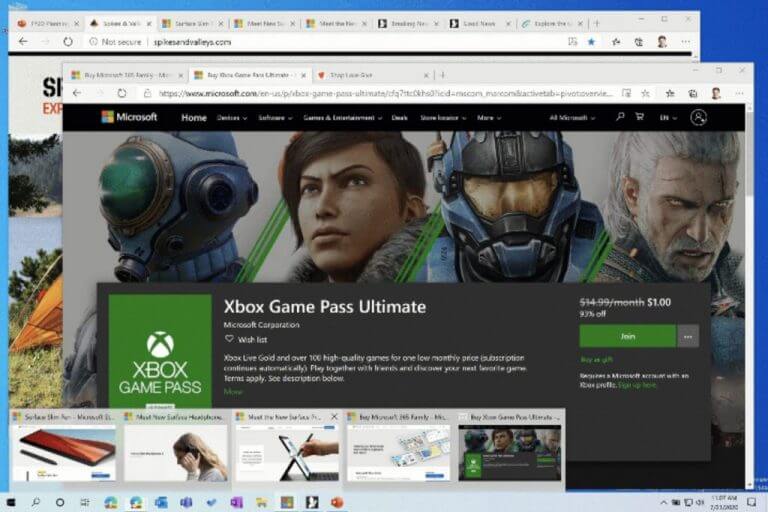
Task: Go back in the Xbox Game Pass window
Action: [77, 93]
